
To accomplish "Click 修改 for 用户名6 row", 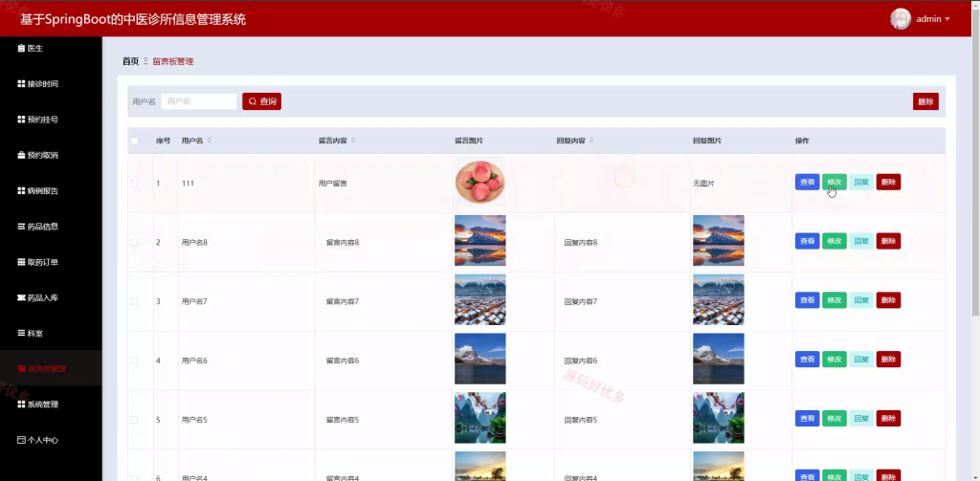I will (835, 360).
